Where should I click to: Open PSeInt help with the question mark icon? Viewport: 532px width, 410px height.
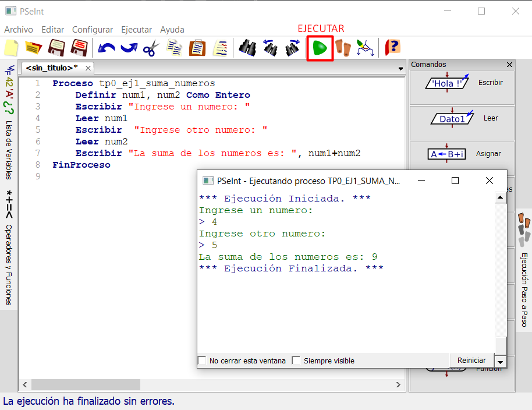[391, 48]
